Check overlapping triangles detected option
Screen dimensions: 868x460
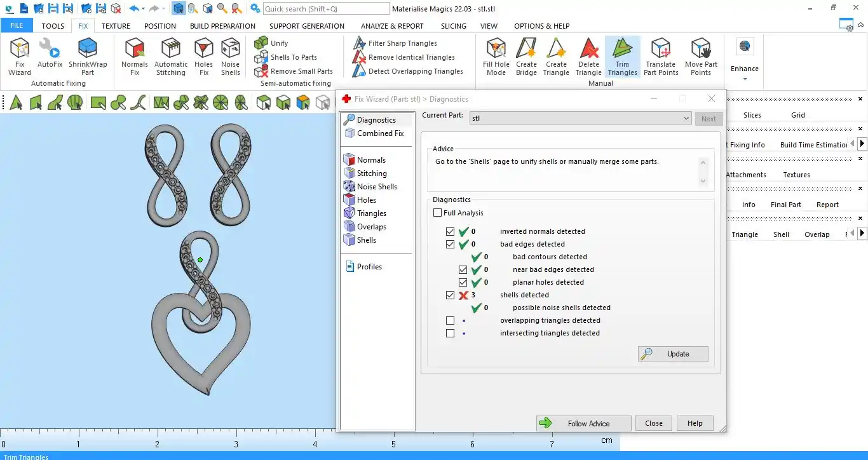pos(451,320)
